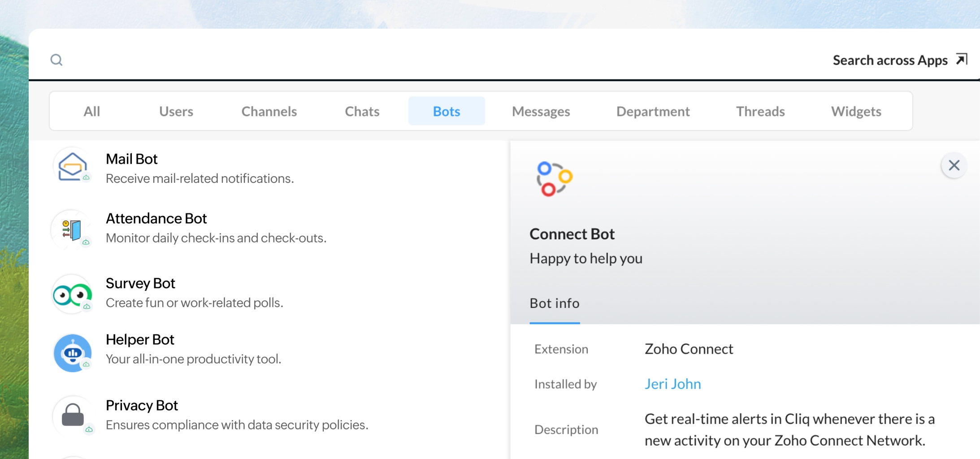Click the Connect Bot logo icon
Screen dimensions: 980x459
click(x=554, y=179)
